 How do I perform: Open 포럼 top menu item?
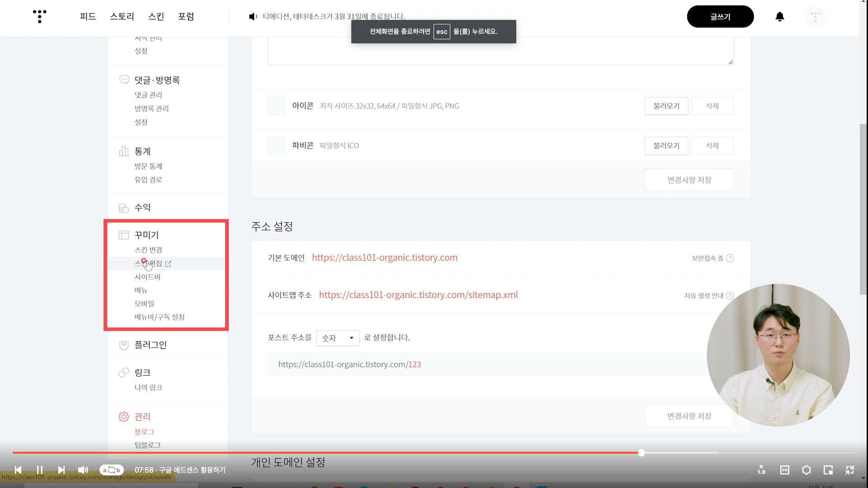pyautogui.click(x=186, y=17)
